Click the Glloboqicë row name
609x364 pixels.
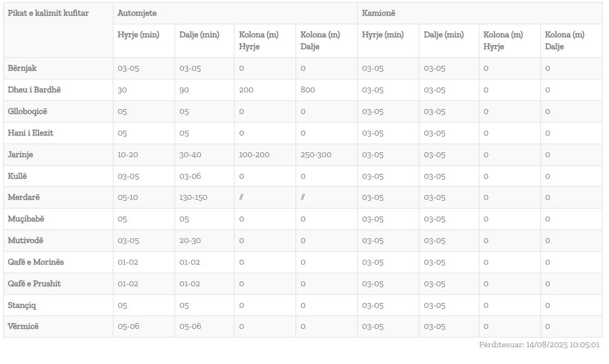tap(27, 111)
